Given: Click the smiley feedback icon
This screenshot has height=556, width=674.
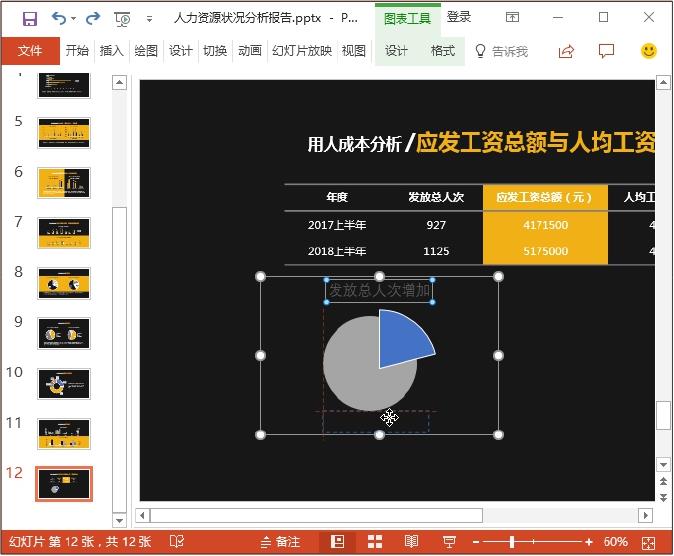Looking at the screenshot, I should click(x=649, y=51).
